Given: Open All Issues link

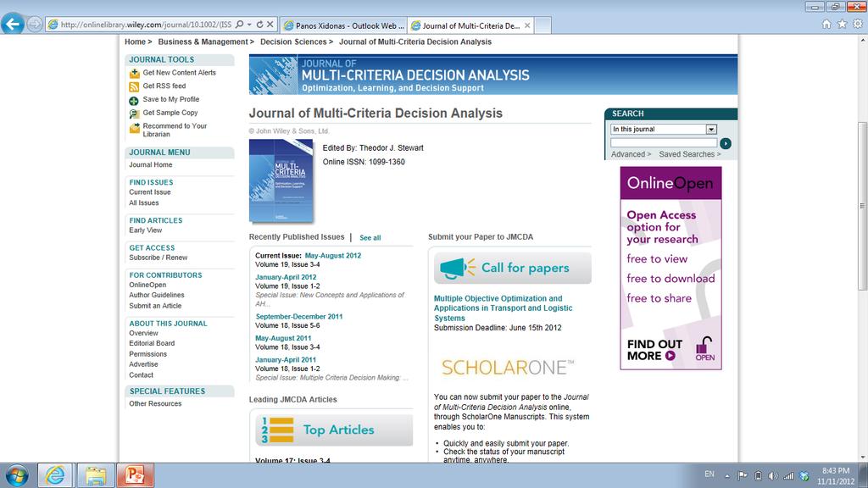Looking at the screenshot, I should click(143, 203).
